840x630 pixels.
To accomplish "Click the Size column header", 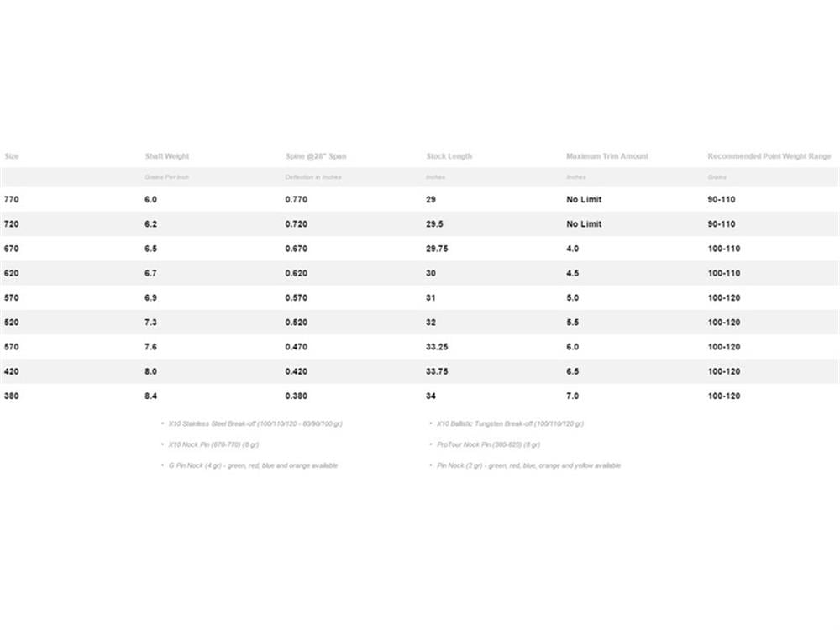I will point(12,156).
